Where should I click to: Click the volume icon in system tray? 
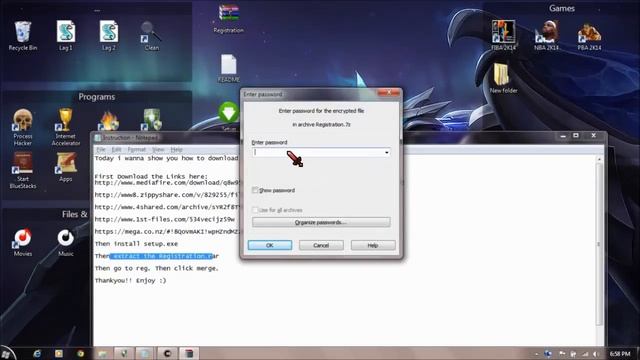(596, 354)
